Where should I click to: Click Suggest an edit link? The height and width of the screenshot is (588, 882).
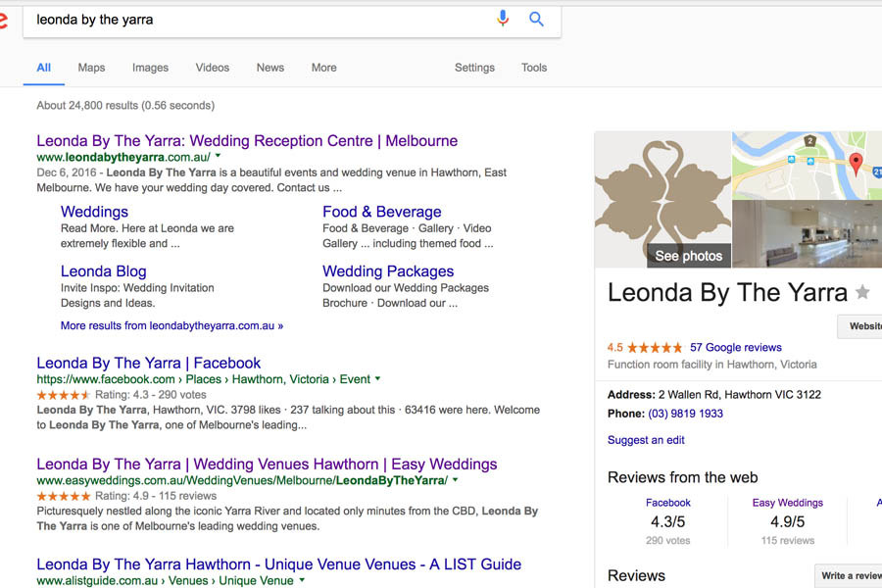coord(646,440)
